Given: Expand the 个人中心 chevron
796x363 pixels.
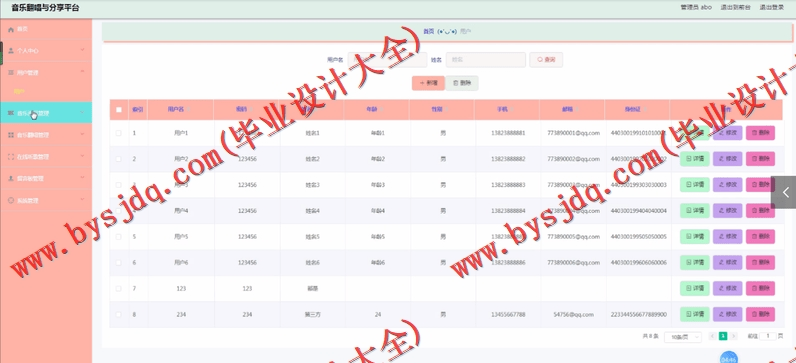Looking at the screenshot, I should (x=82, y=50).
